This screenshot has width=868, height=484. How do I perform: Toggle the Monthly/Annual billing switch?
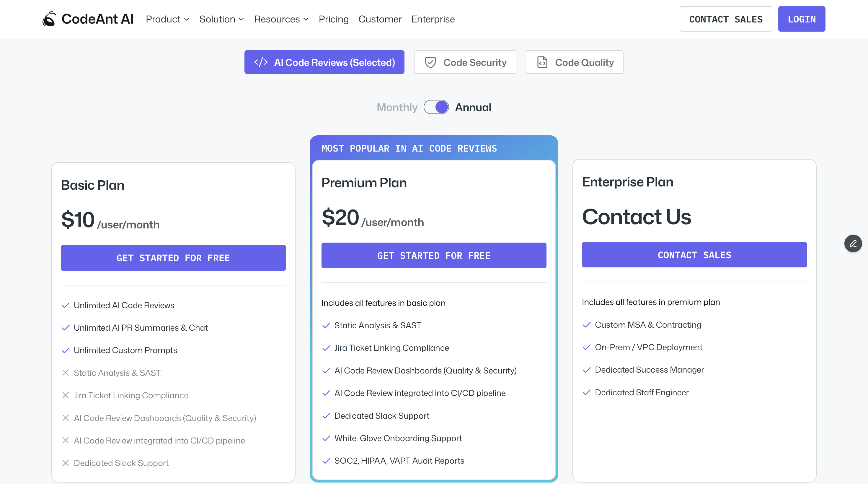click(436, 107)
